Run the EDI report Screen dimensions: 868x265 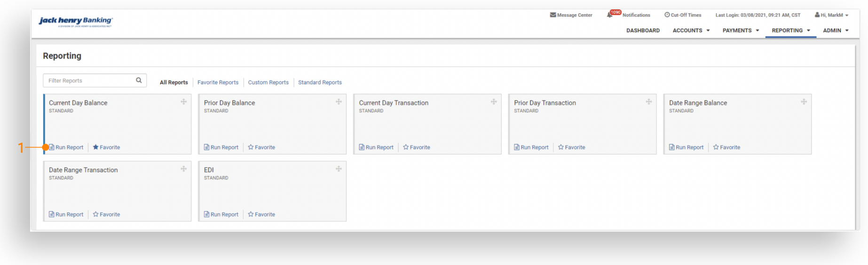[221, 215]
